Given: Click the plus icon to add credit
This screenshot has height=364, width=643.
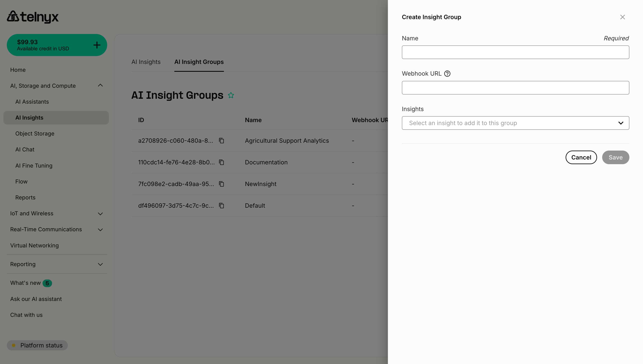Looking at the screenshot, I should [x=97, y=45].
